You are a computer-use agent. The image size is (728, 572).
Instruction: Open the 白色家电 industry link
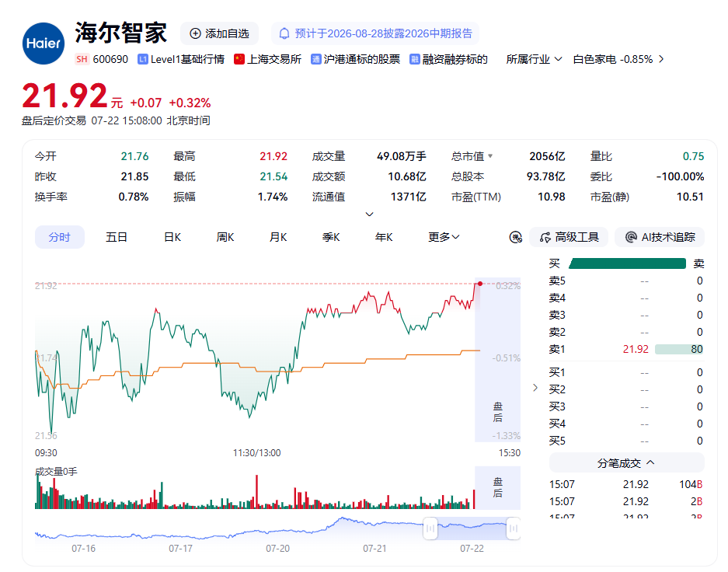[613, 59]
